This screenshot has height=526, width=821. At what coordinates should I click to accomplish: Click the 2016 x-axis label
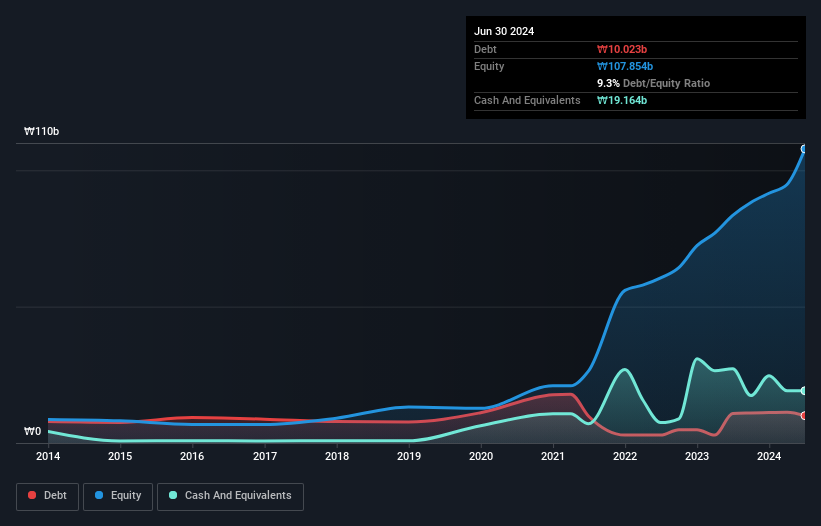tap(192, 456)
